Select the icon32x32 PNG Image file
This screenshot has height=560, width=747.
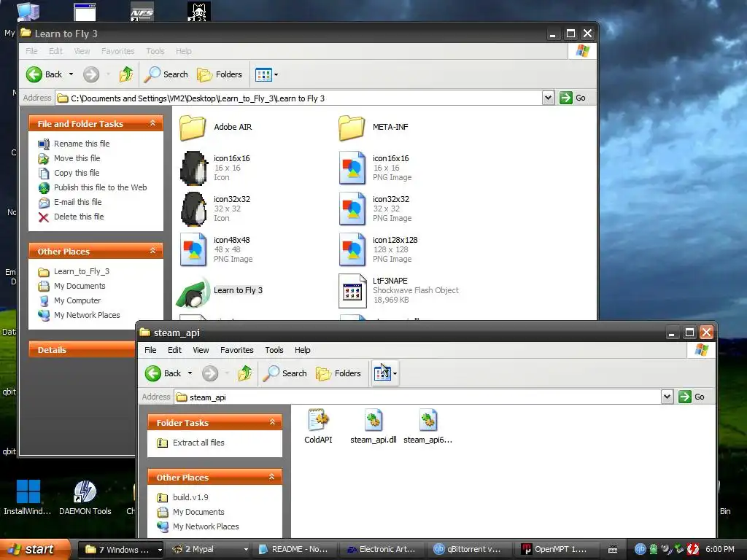click(x=376, y=209)
